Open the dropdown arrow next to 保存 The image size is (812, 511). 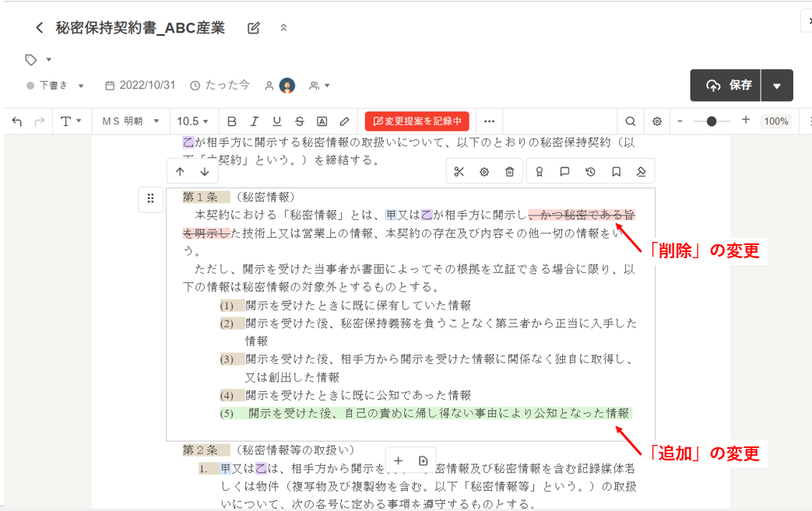pyautogui.click(x=777, y=86)
